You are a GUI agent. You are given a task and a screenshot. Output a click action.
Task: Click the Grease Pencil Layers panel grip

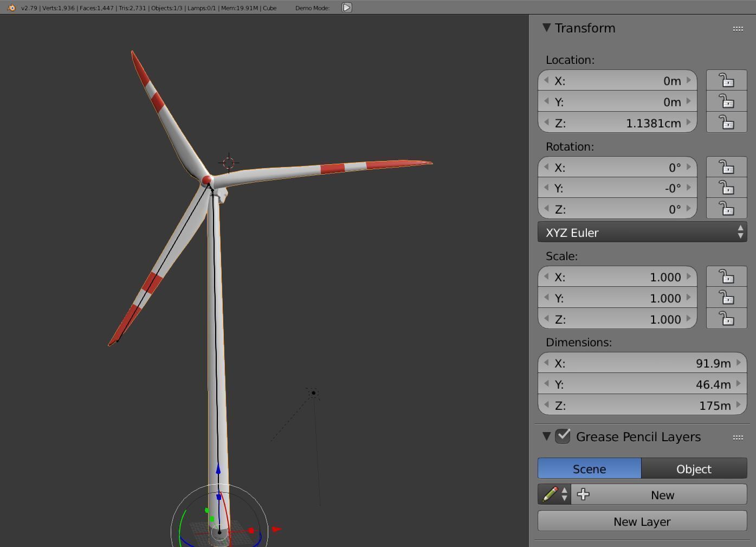738,437
